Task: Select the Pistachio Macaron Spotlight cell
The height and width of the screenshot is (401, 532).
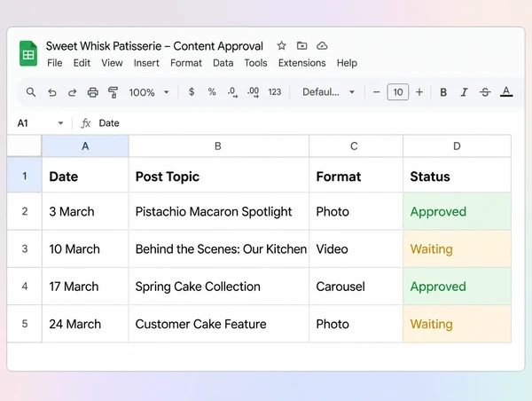Action: [218, 211]
